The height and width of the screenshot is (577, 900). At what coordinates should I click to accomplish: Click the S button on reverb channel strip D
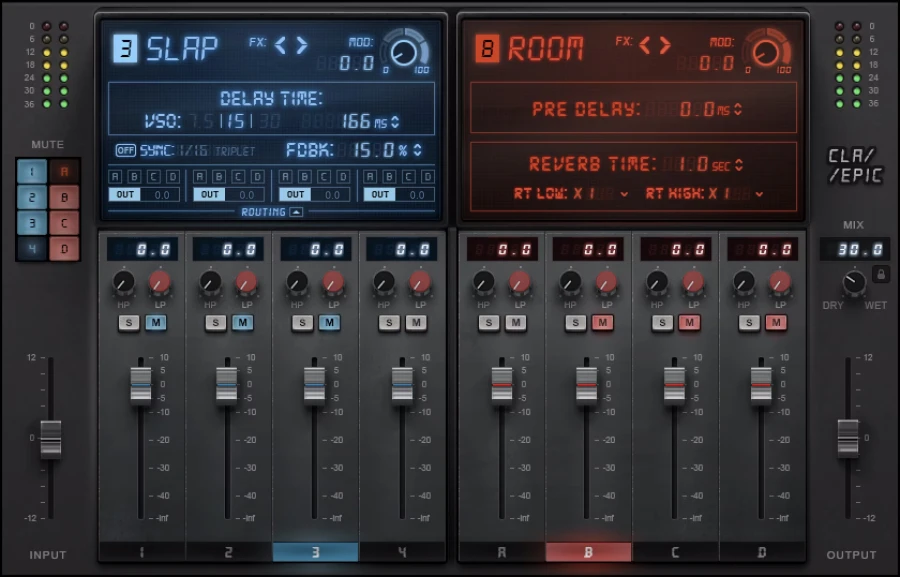coord(748,323)
